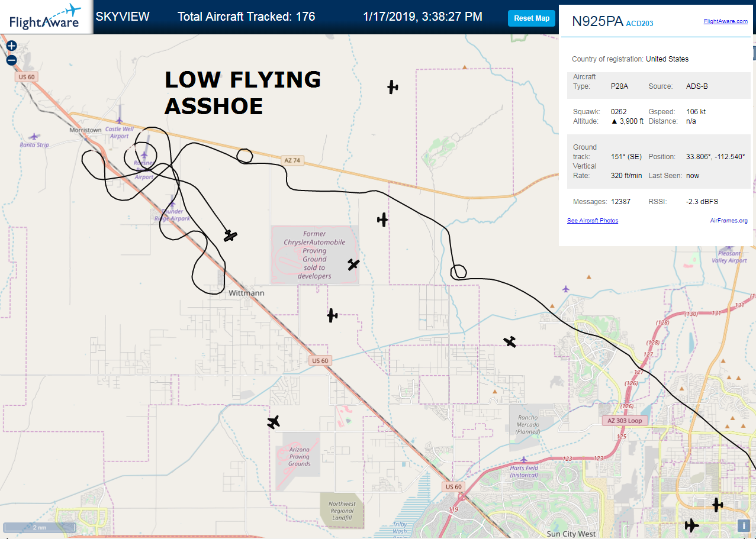The image size is (756, 539).
Task: Click the ACD203 callsign label
Action: point(639,23)
